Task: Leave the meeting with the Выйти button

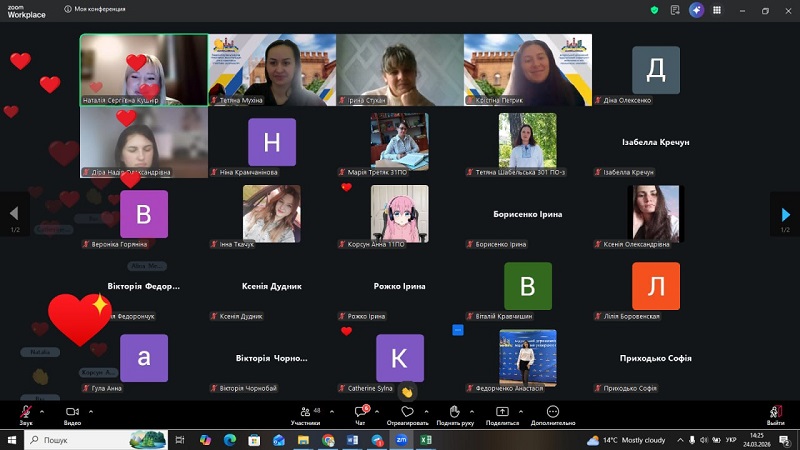Action: click(775, 412)
